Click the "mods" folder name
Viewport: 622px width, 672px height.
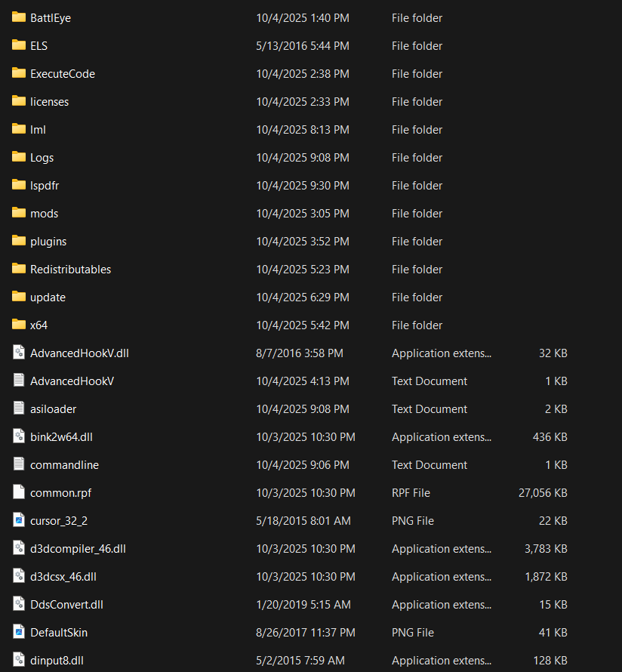tap(44, 214)
